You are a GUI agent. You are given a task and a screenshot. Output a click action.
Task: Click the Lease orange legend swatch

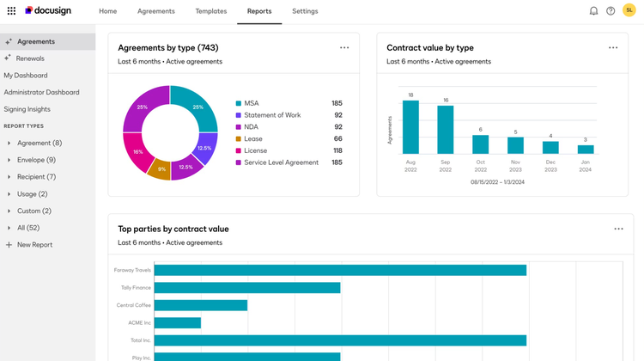point(238,139)
